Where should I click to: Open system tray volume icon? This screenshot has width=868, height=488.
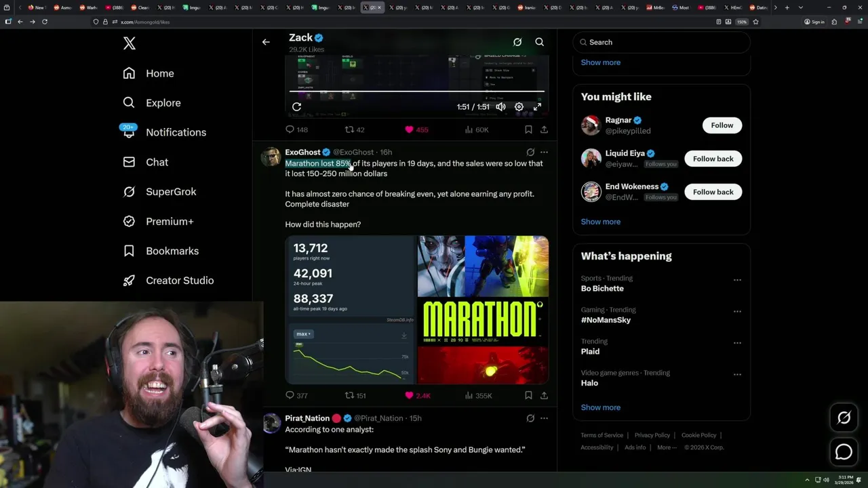pos(826,480)
